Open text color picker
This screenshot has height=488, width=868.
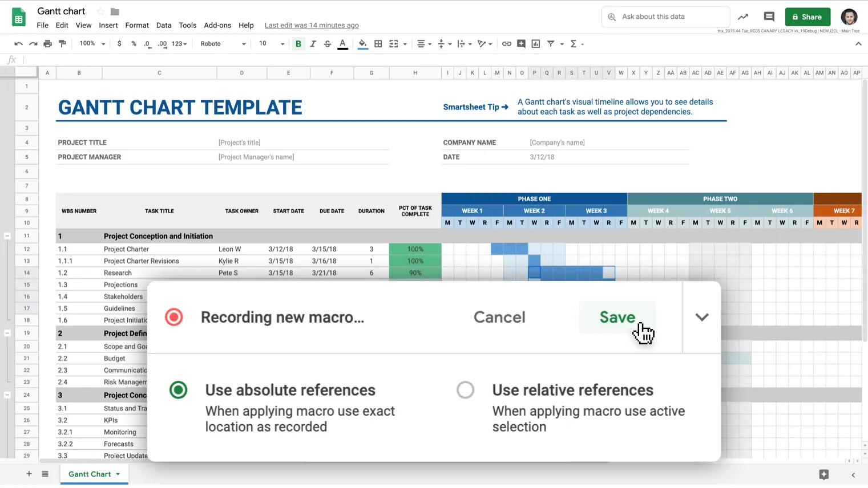tap(342, 44)
